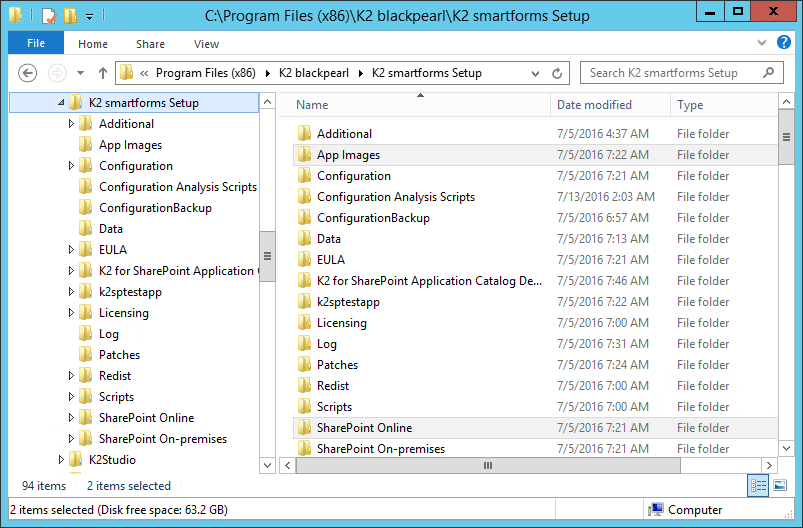Switch to the Share ribbon tab
Screen dimensions: 803x528
[x=150, y=44]
